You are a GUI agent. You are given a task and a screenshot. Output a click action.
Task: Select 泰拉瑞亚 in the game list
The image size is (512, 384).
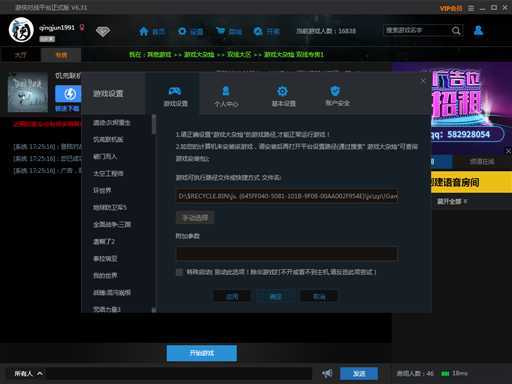(105, 258)
